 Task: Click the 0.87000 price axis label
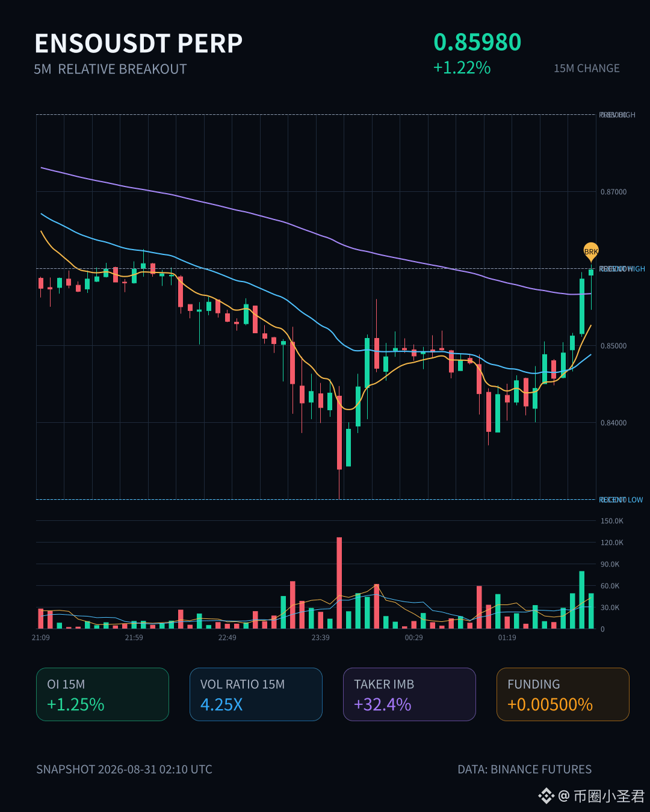[x=613, y=192]
